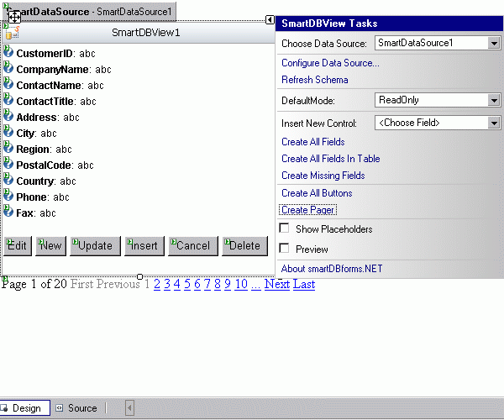Screen dimensions: 504x420
Task: Collapse the SmartDBView Tasks smart tag arrow
Action: [270, 20]
